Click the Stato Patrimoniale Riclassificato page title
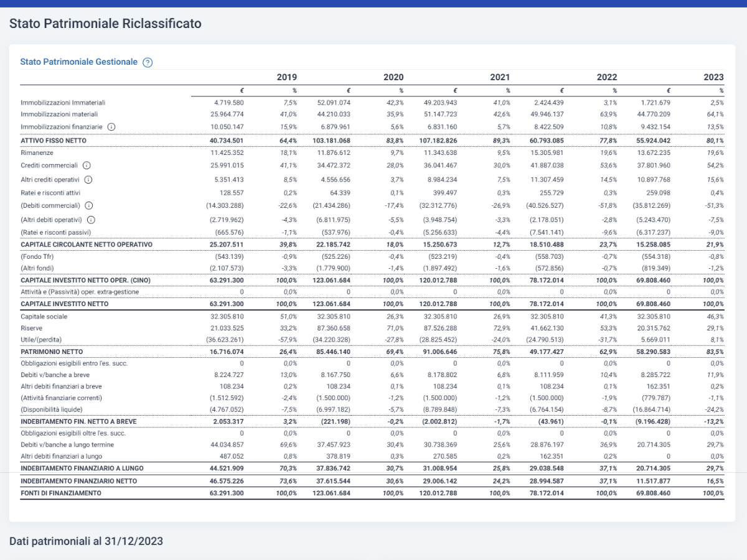The height and width of the screenshot is (560, 747). pos(105,24)
